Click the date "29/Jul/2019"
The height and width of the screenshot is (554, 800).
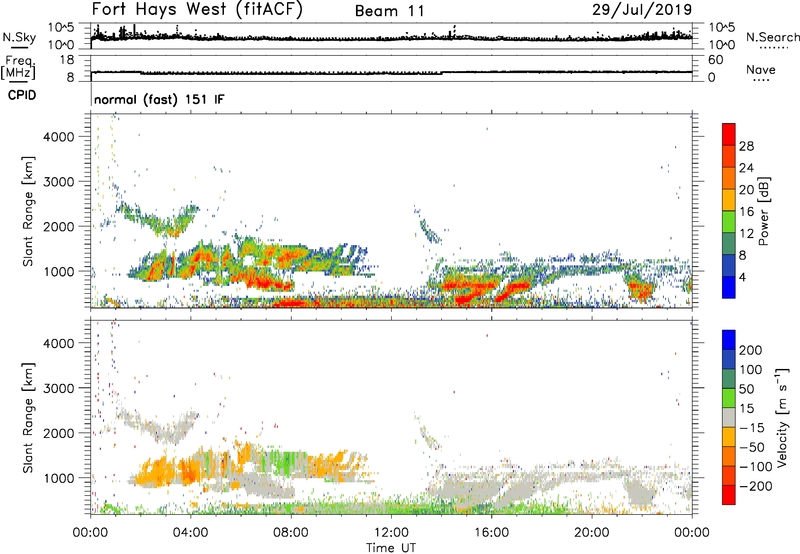(x=642, y=10)
